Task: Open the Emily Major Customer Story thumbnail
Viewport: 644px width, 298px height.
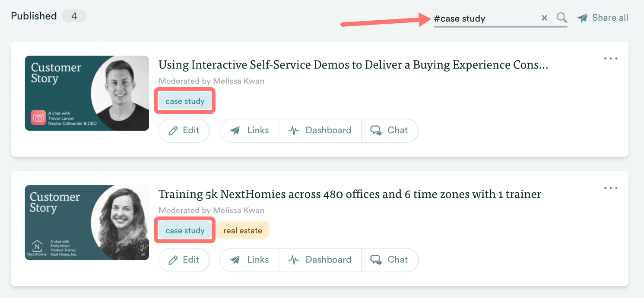Action: click(x=87, y=223)
